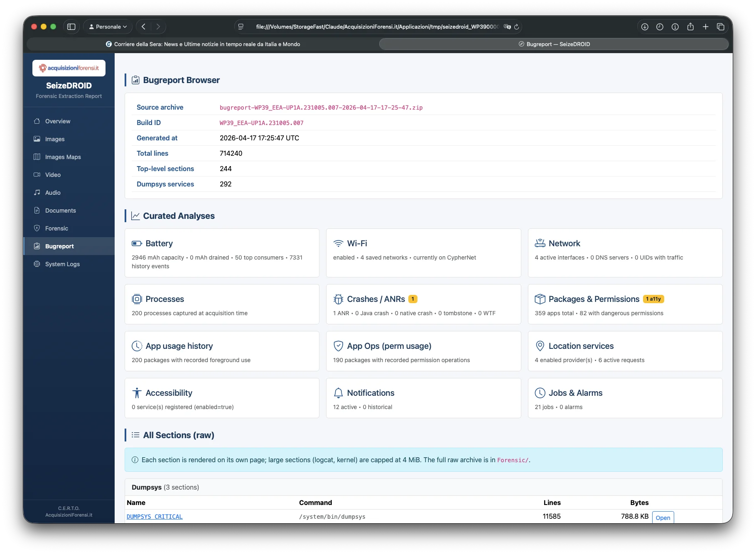Open the Crashes / ANRs analysis card
Image resolution: width=756 pixels, height=554 pixels.
[x=423, y=304]
